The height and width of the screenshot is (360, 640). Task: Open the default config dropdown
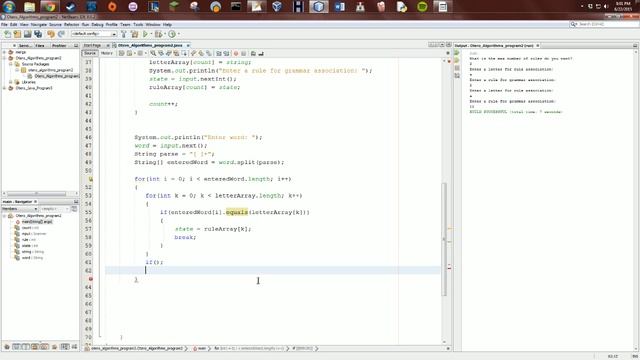click(x=94, y=34)
